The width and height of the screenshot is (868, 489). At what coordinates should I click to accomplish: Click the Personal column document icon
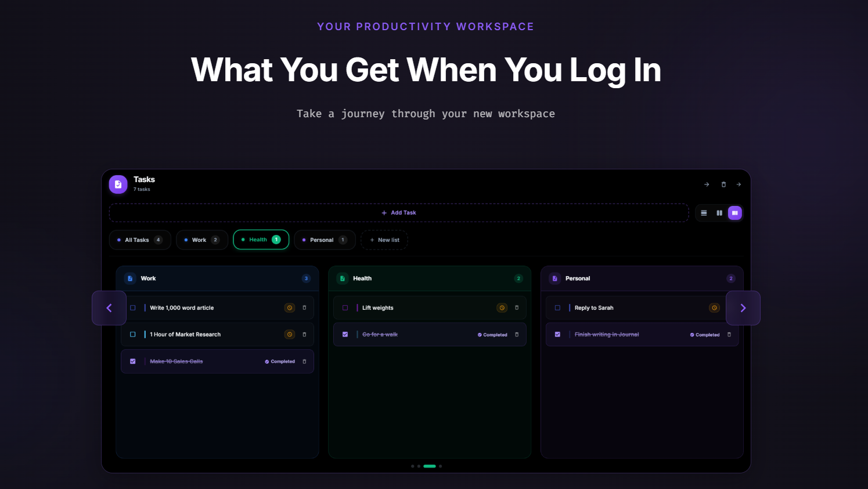click(x=554, y=278)
